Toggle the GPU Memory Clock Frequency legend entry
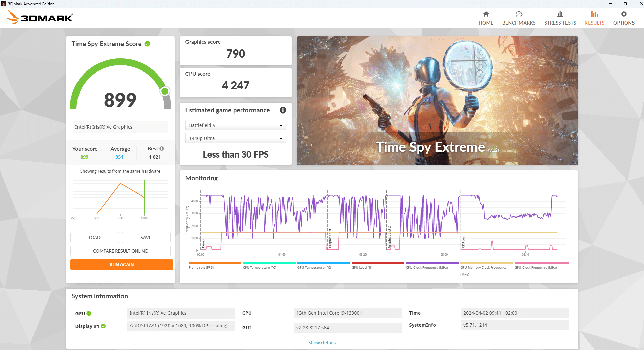644x350 pixels. [x=486, y=269]
